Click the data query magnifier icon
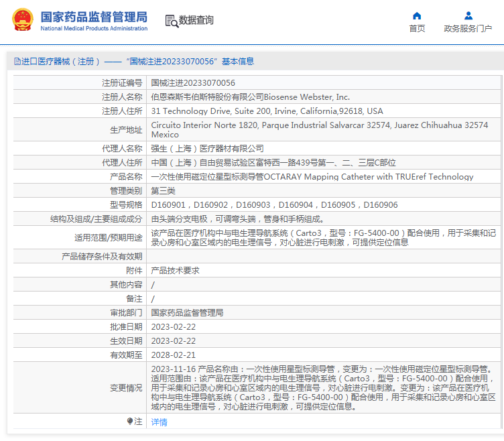Screen dimensions: 504x441 [x=172, y=21]
